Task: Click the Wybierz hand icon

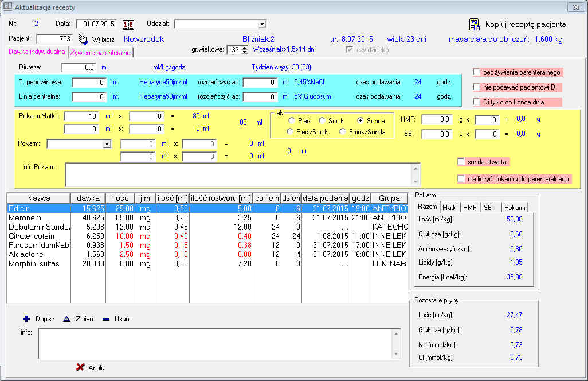Action: tap(83, 39)
